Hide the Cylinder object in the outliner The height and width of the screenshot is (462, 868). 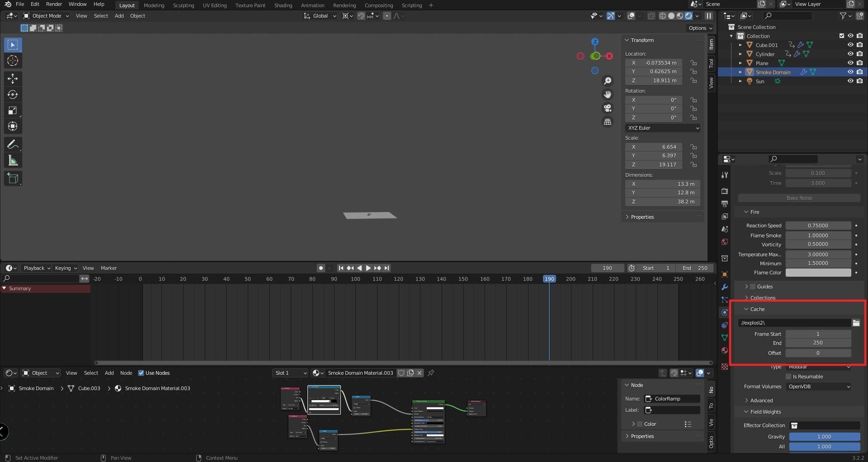(850, 54)
